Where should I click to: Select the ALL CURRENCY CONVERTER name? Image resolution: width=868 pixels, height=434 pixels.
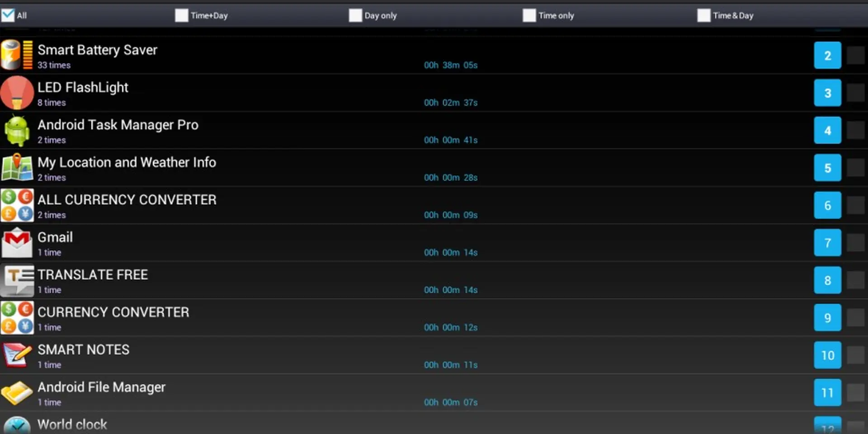pyautogui.click(x=127, y=200)
